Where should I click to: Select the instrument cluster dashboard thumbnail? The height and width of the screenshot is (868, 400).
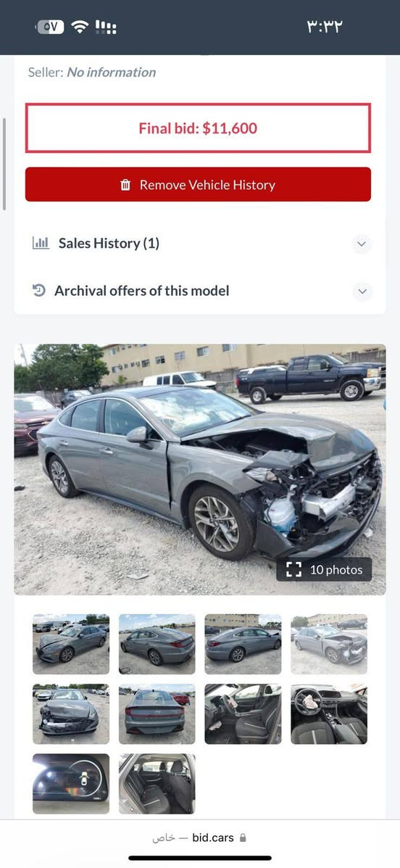tap(71, 784)
